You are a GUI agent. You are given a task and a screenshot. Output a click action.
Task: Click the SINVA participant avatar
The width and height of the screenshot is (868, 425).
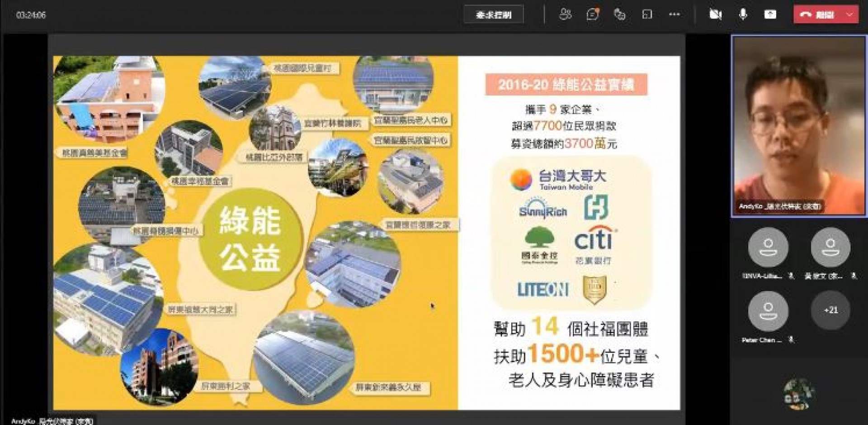click(768, 248)
